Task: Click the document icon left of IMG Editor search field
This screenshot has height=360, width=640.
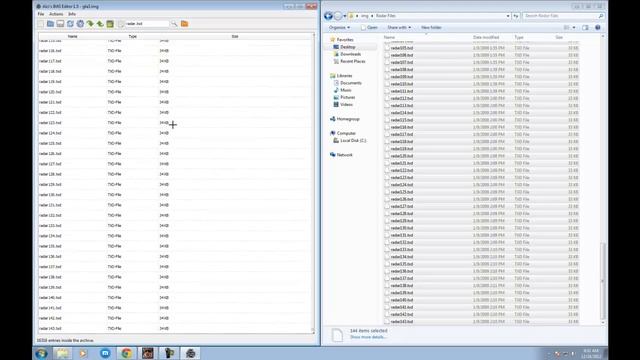Action: pos(121,24)
